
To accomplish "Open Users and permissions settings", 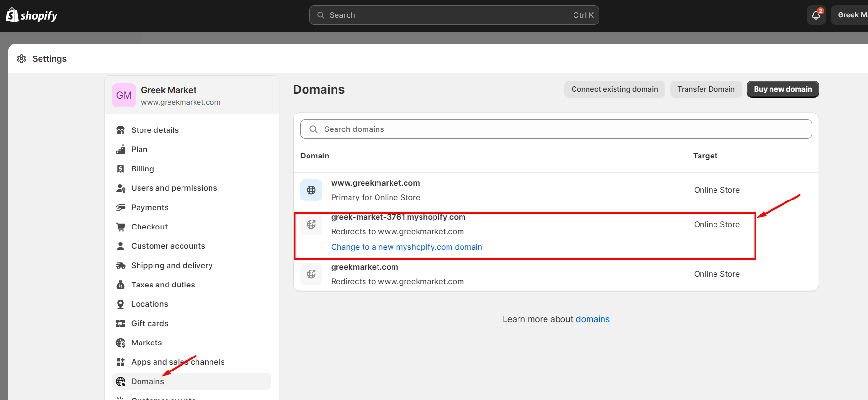I will pos(174,188).
